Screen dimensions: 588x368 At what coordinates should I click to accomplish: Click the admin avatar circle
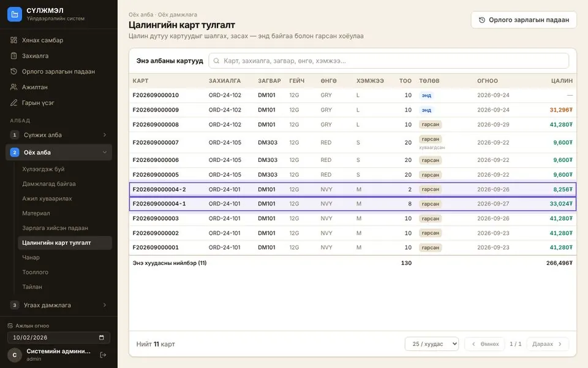15,355
